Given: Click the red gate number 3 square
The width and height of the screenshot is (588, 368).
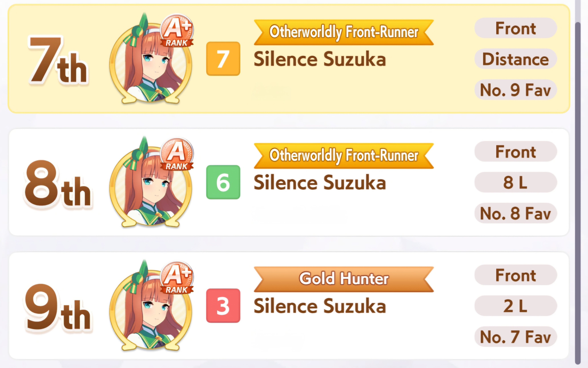Looking at the screenshot, I should [223, 306].
